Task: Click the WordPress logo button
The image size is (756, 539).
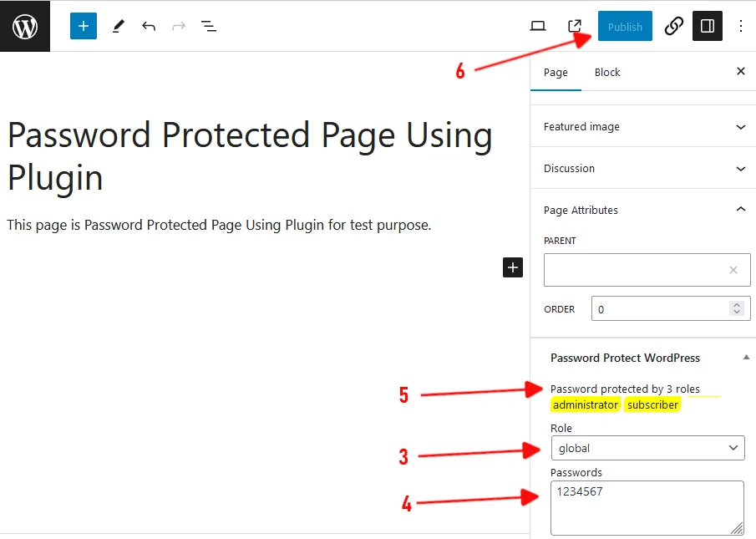Action: [25, 26]
